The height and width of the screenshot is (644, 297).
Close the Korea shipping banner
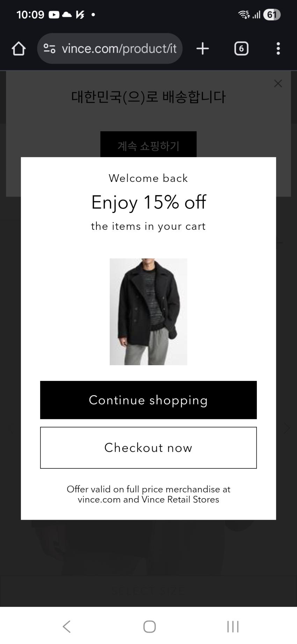[278, 84]
